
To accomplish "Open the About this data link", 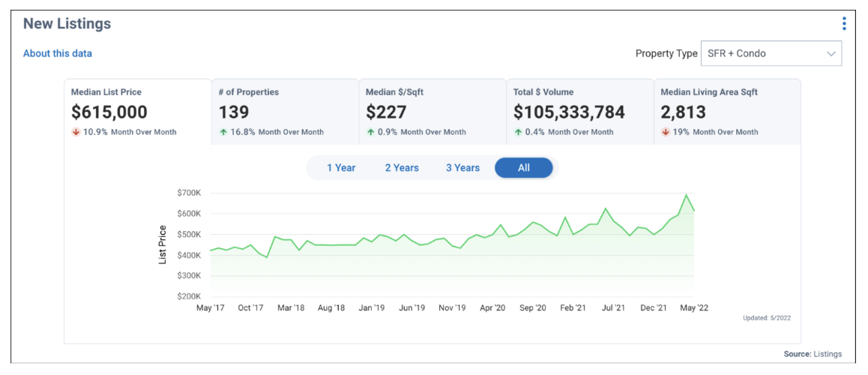I will click(x=58, y=54).
